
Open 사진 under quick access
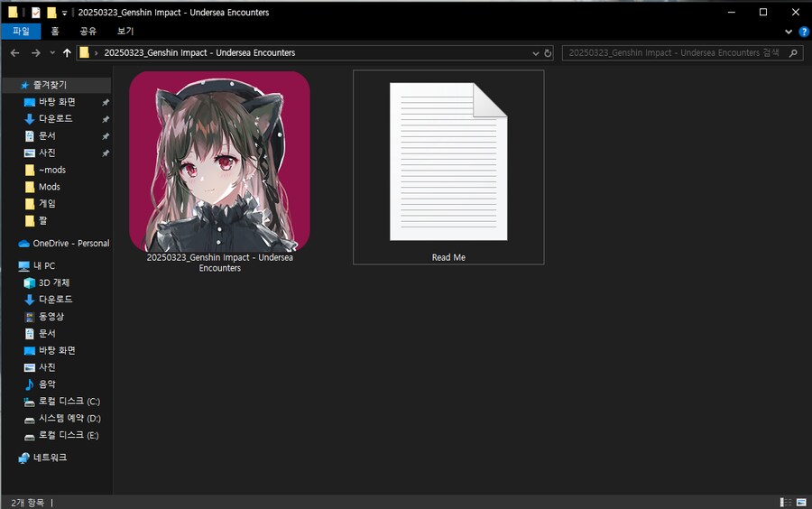point(47,153)
